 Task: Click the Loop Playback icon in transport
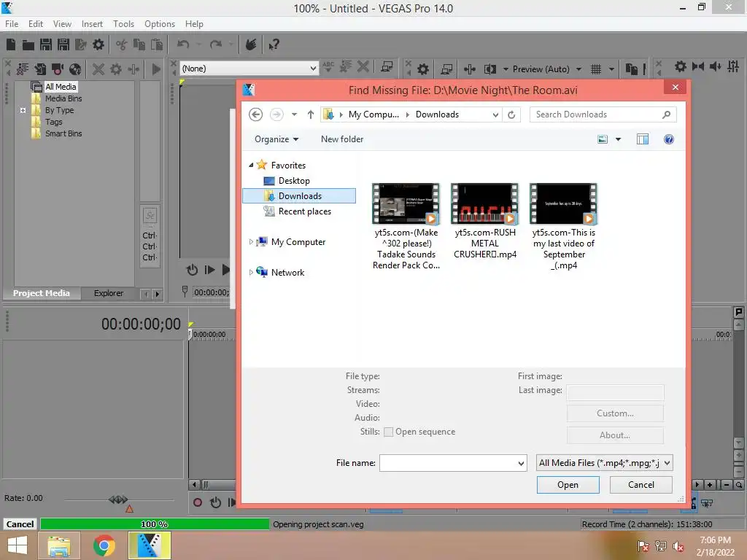click(x=215, y=502)
